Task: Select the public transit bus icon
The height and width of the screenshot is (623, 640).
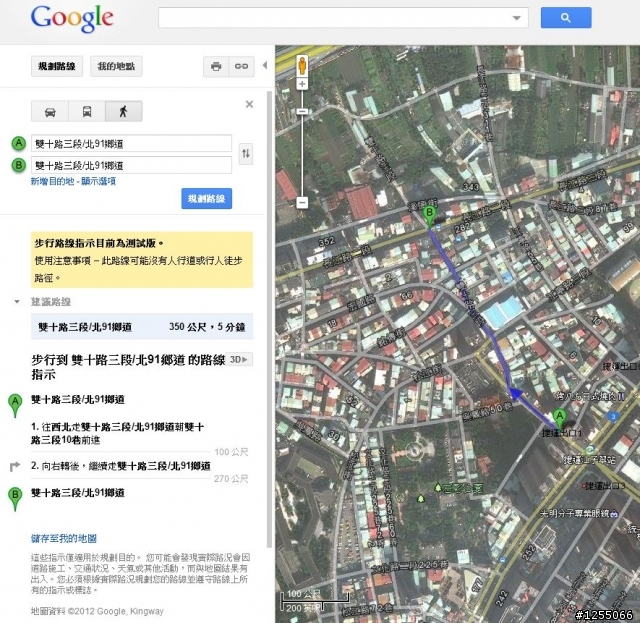Action: [x=87, y=111]
